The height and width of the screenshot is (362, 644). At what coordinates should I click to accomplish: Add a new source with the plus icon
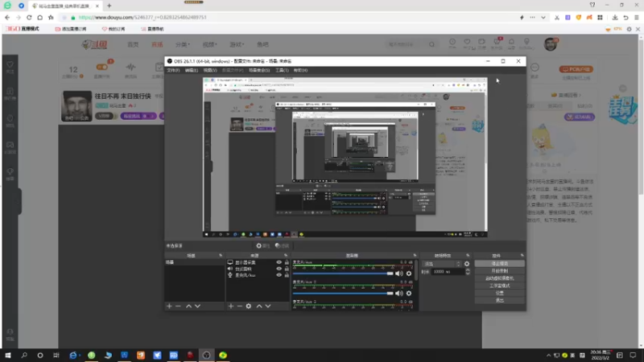coord(231,306)
